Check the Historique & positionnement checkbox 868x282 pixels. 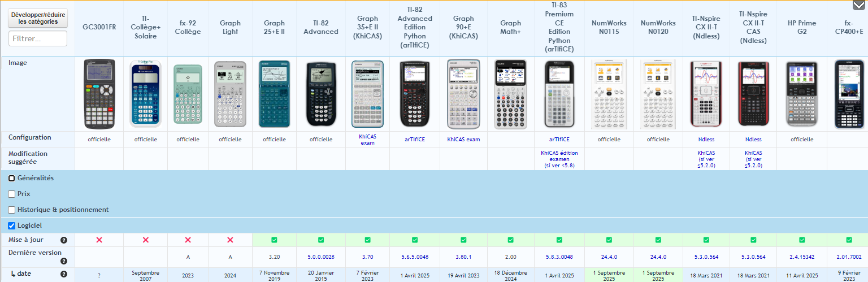point(12,210)
